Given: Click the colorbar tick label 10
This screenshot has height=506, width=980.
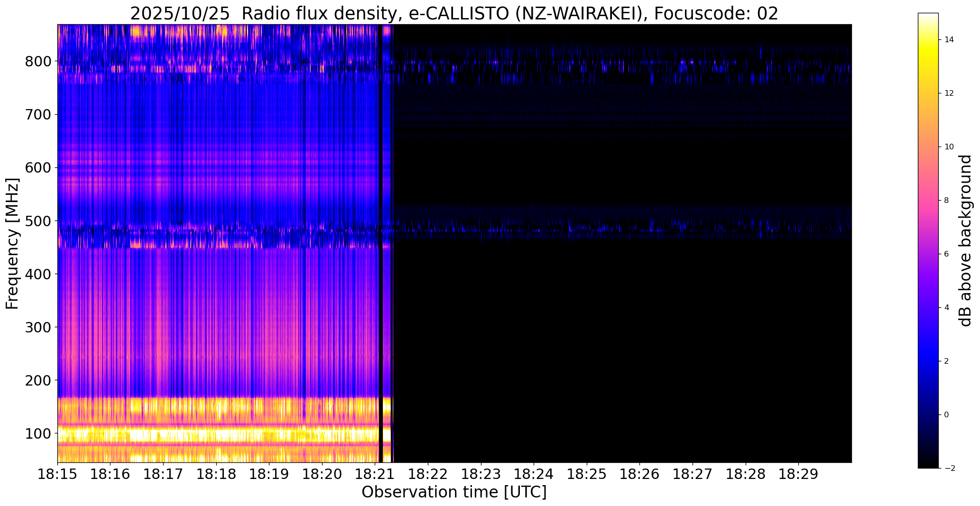Looking at the screenshot, I should pos(949,147).
